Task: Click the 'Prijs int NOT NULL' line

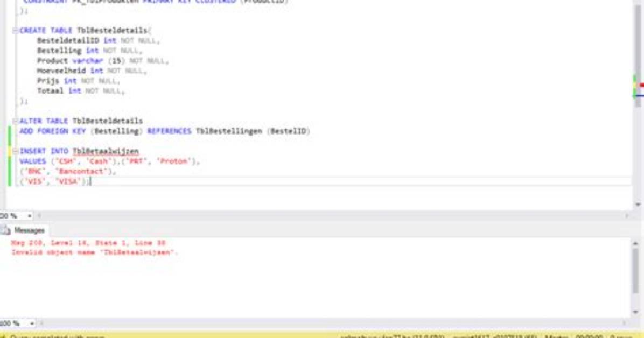Action: [x=79, y=81]
